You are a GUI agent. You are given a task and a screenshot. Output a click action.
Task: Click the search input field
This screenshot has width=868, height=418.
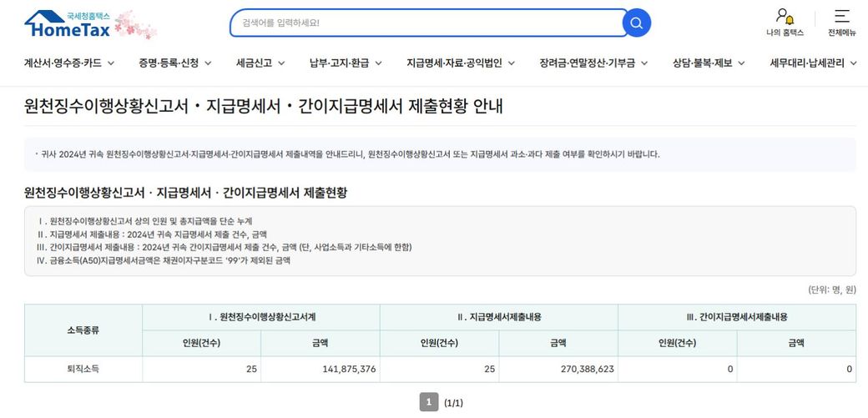pos(426,23)
